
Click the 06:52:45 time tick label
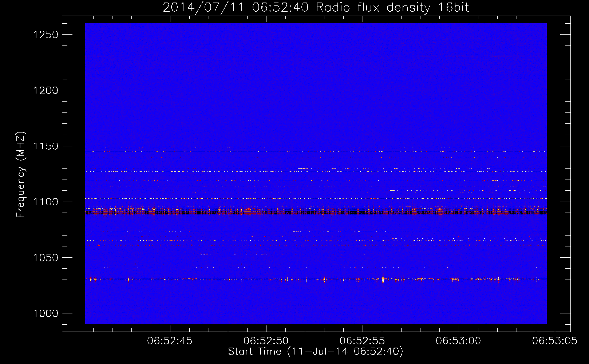coord(170,341)
